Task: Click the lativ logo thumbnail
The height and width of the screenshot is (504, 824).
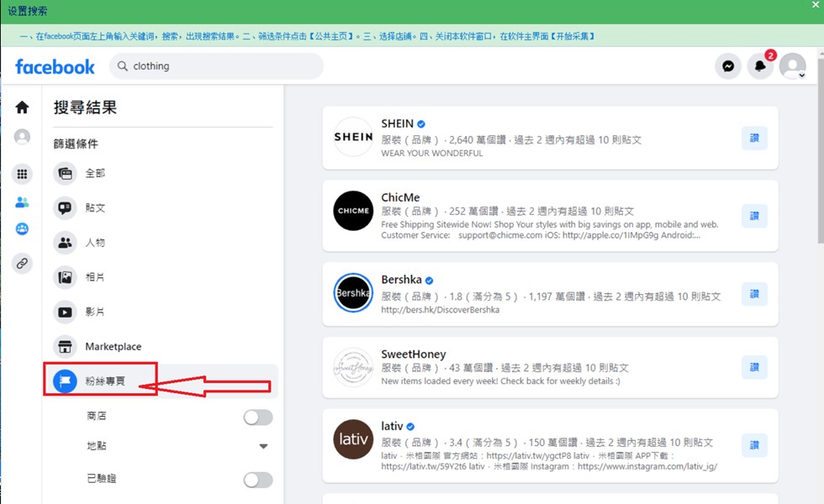Action: (x=353, y=438)
